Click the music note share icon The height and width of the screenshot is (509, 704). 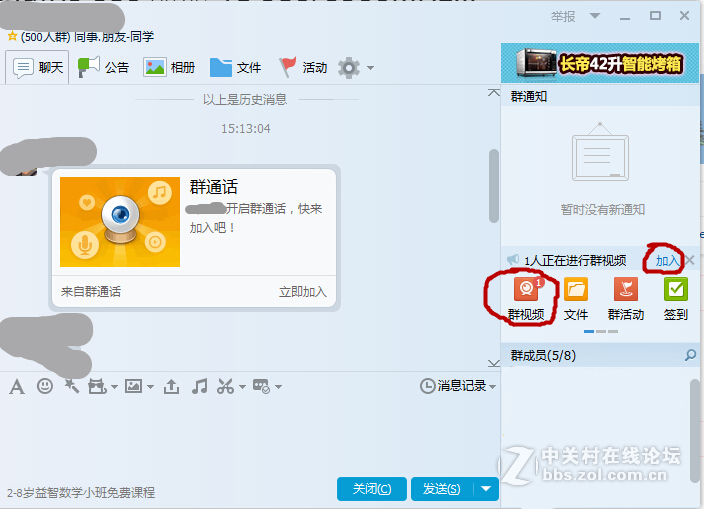point(199,386)
